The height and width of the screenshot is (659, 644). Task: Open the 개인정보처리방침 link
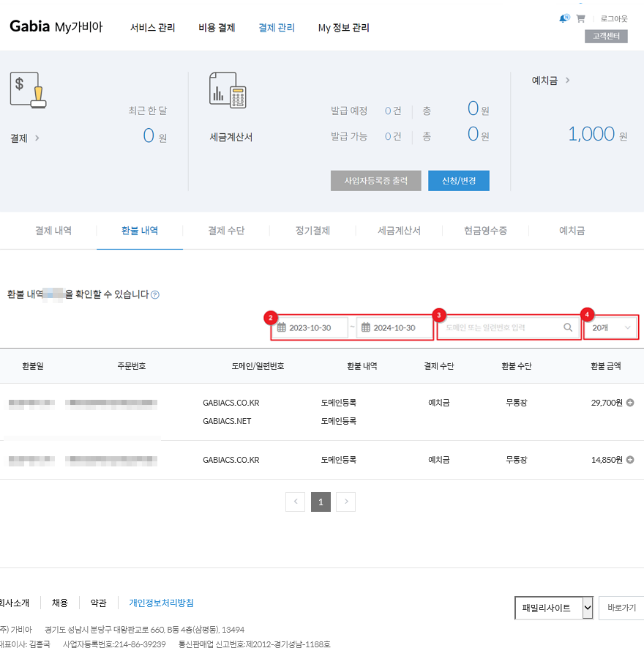(161, 603)
